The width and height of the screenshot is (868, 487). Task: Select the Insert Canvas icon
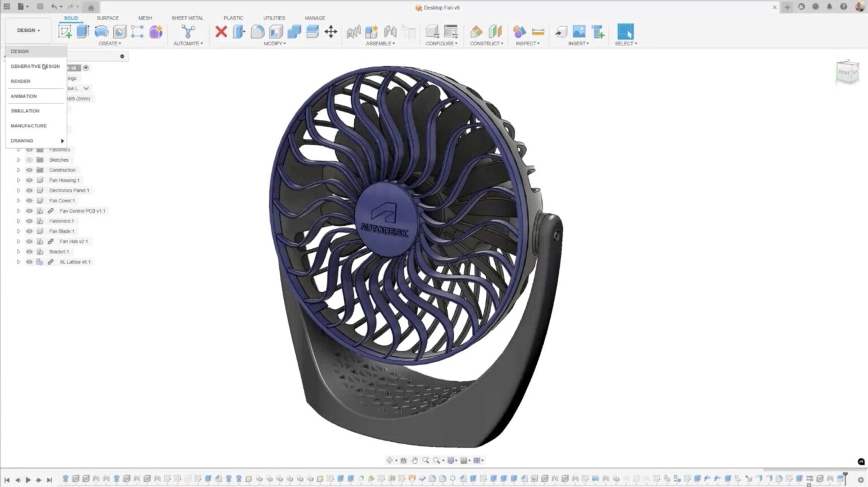pos(580,32)
